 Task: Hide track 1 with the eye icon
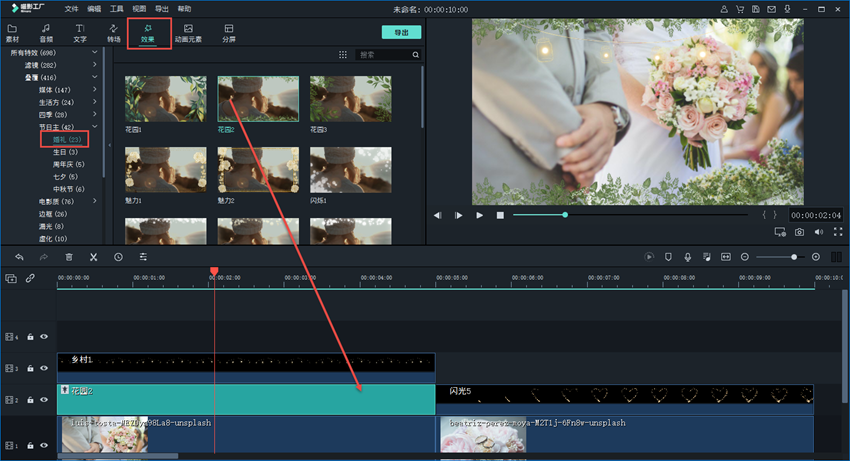click(44, 445)
